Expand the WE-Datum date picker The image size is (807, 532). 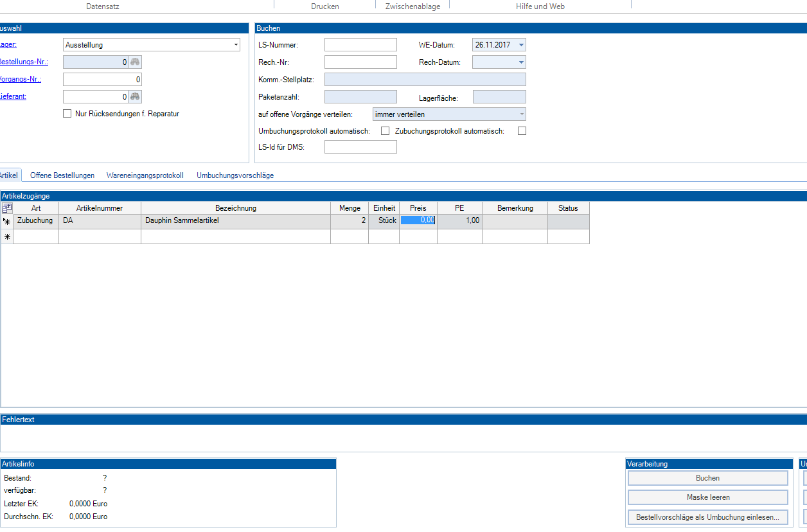point(520,45)
